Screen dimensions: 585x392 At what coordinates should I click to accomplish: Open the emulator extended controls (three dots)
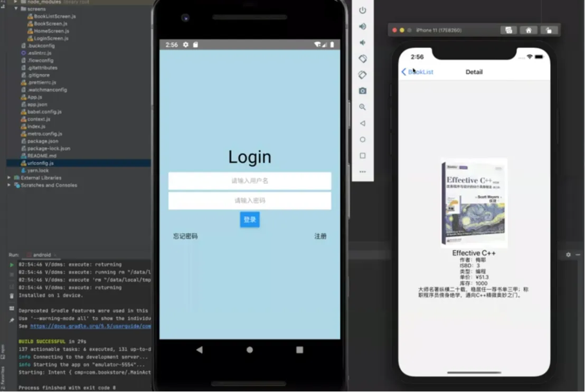click(x=362, y=172)
